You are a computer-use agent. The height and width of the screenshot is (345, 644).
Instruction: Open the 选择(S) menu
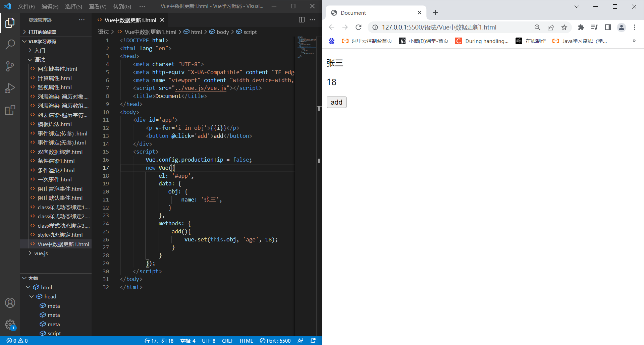coord(73,6)
